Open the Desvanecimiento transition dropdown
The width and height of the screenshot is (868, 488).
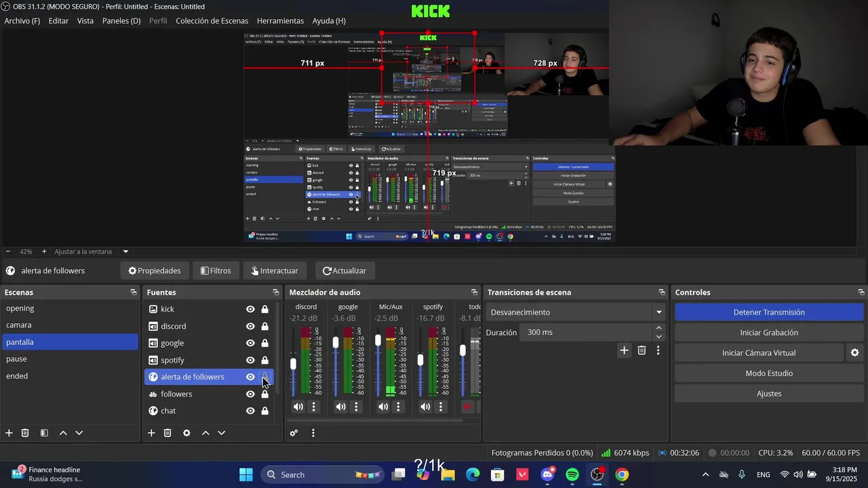pos(576,312)
